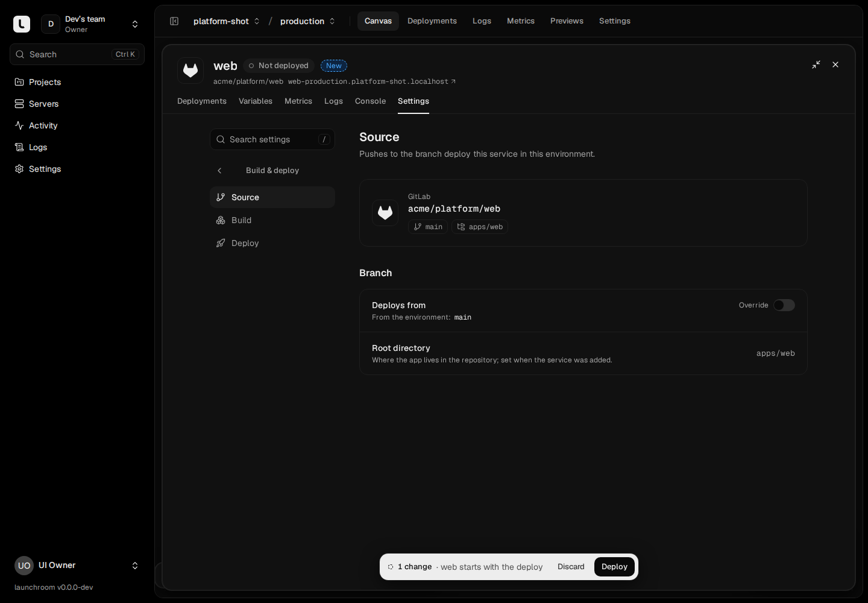Open the Console tab

370,101
